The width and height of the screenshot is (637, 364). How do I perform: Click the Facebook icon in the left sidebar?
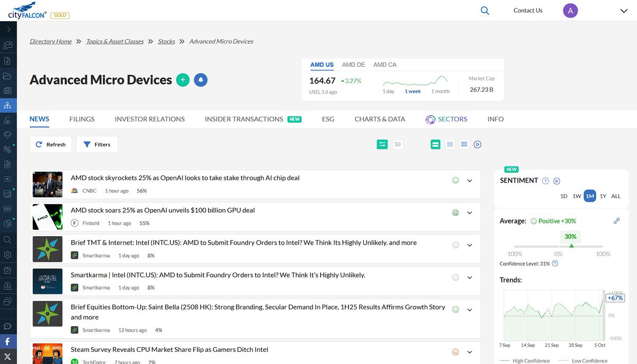pyautogui.click(x=8, y=342)
